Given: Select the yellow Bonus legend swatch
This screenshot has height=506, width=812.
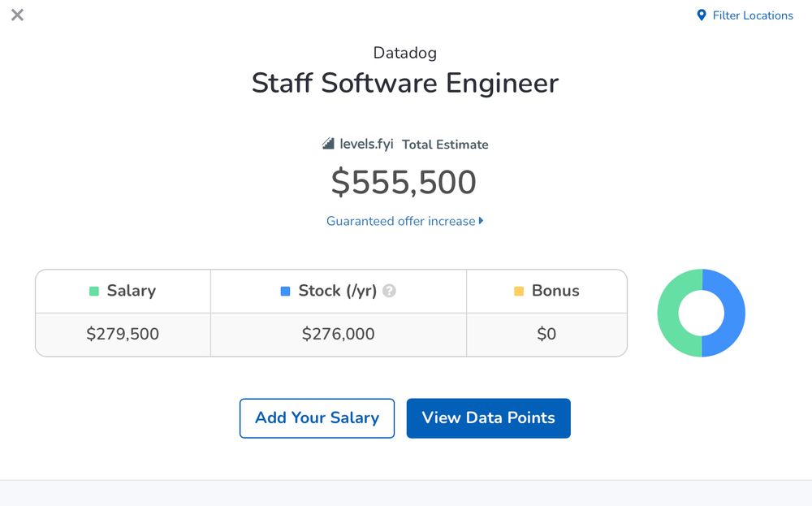Looking at the screenshot, I should tap(518, 291).
